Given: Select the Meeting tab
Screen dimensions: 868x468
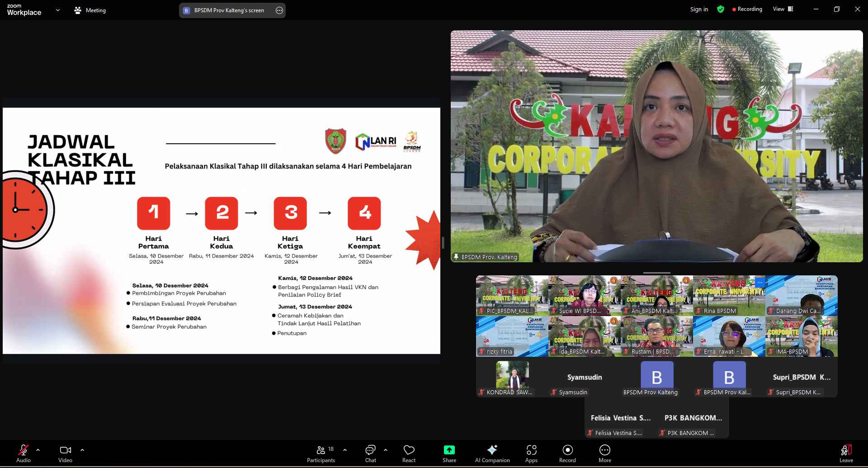Looking at the screenshot, I should 90,10.
